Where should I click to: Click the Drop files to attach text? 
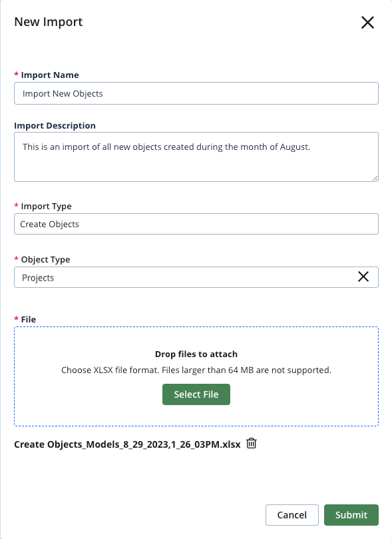click(196, 354)
